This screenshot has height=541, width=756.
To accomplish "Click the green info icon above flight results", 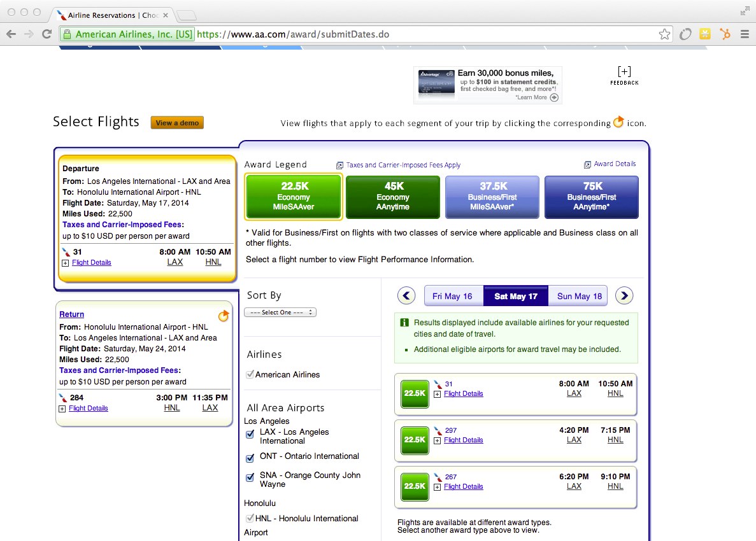I will point(404,322).
